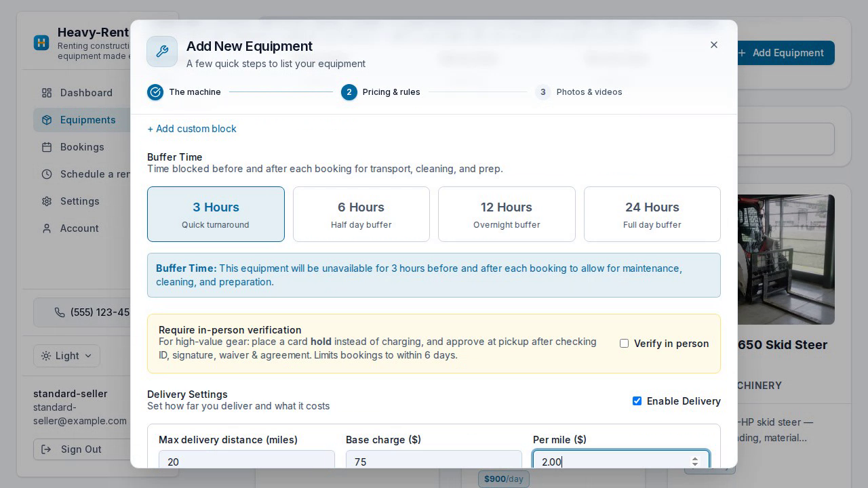Click the Equipments cube icon
The image size is (868, 488).
47,120
